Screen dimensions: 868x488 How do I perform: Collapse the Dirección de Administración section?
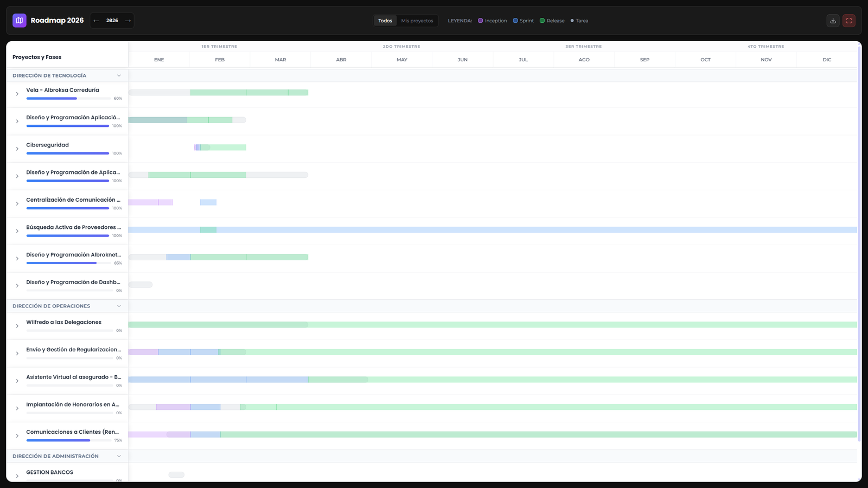click(119, 456)
